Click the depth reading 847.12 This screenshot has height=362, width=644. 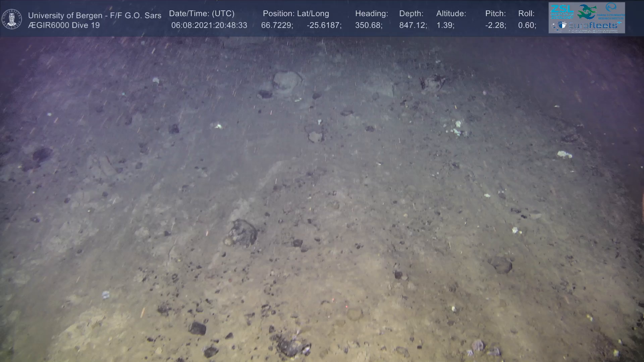[x=413, y=25]
